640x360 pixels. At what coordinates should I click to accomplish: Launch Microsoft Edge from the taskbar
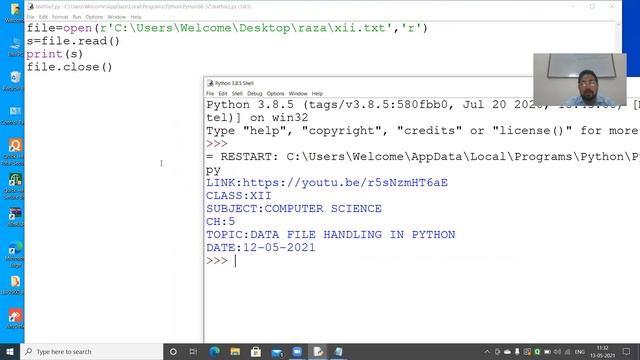pyautogui.click(x=214, y=351)
